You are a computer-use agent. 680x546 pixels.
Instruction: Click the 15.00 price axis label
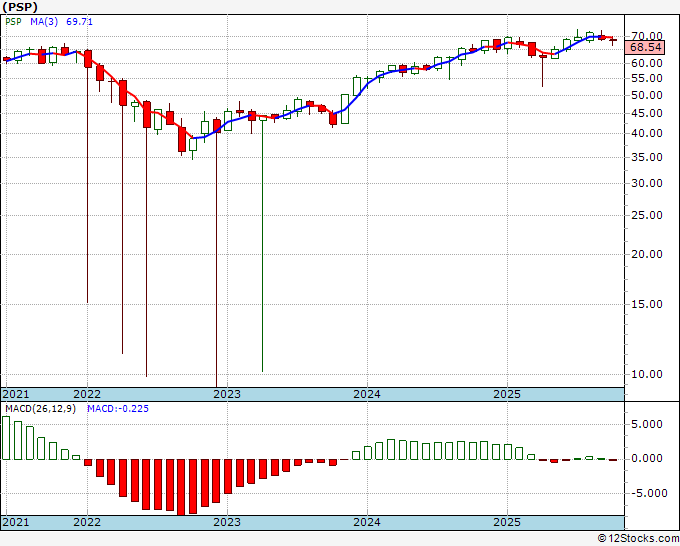[x=646, y=304]
